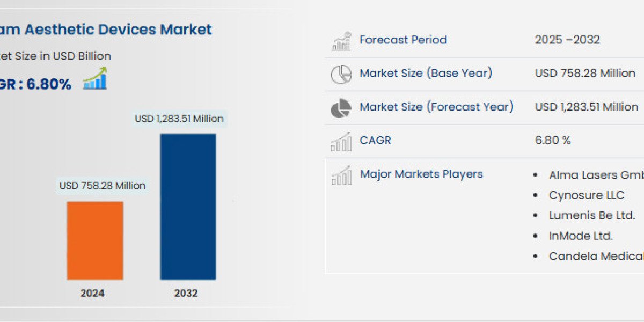Click the 2032 axis label
The width and height of the screenshot is (644, 322).
(186, 293)
